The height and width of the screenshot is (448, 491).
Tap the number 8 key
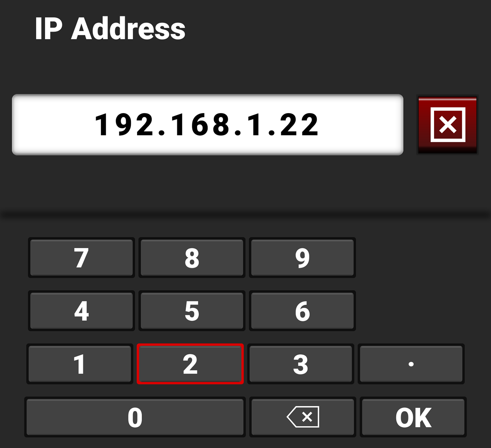tap(192, 258)
